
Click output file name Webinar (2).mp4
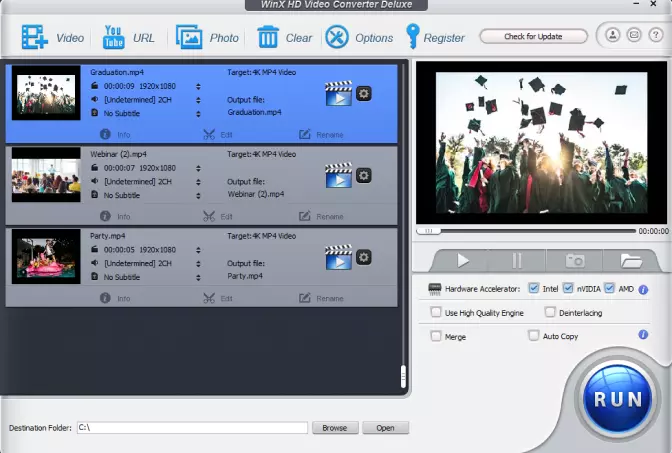point(256,194)
